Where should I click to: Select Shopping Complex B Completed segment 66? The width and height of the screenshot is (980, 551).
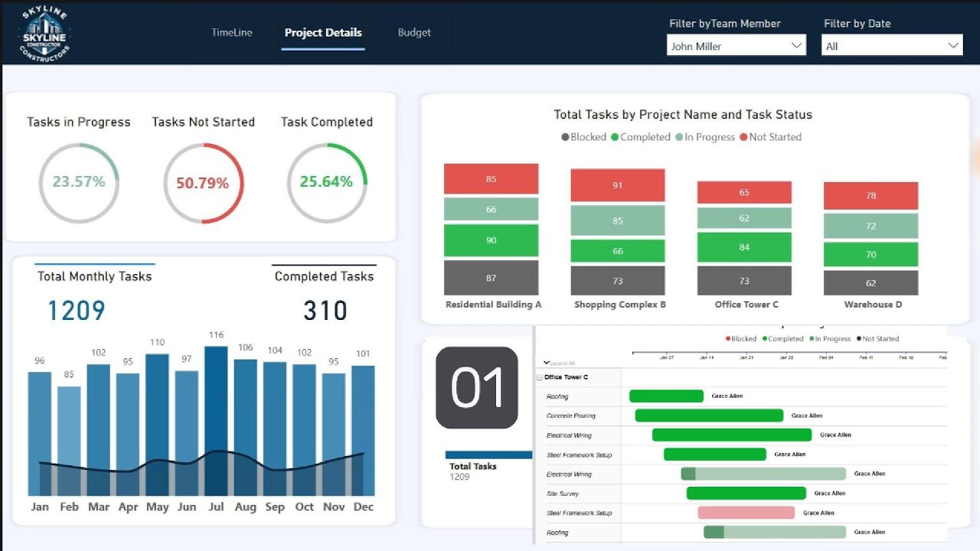pos(618,251)
